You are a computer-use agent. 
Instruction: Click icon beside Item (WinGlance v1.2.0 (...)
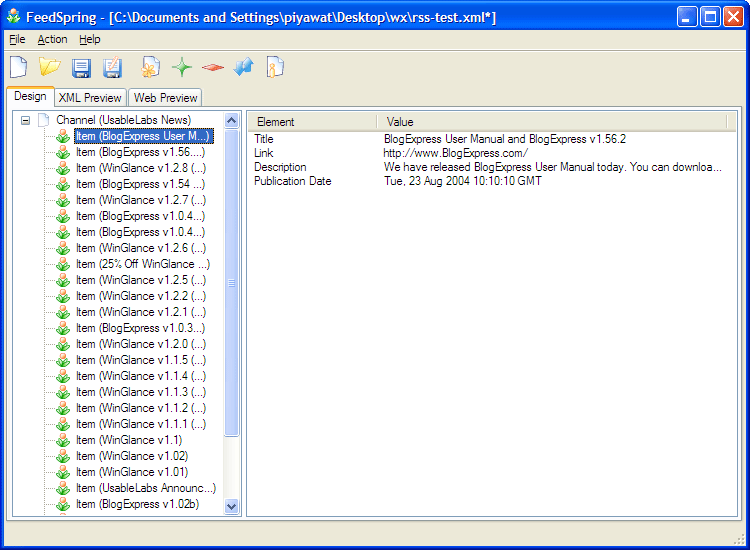pyautogui.click(x=63, y=344)
